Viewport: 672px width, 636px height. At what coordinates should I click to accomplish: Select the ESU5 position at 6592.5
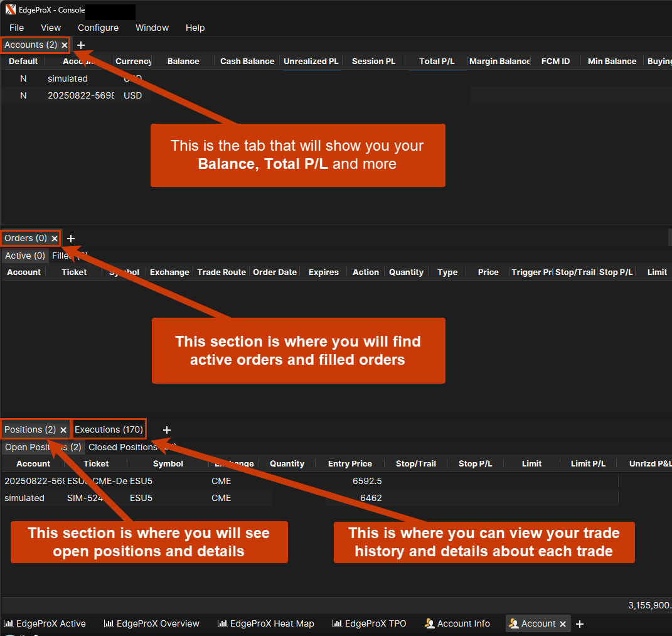(188, 481)
